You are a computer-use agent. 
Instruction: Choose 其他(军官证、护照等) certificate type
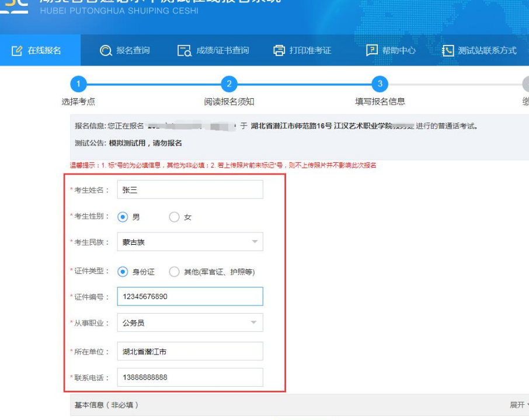(174, 272)
